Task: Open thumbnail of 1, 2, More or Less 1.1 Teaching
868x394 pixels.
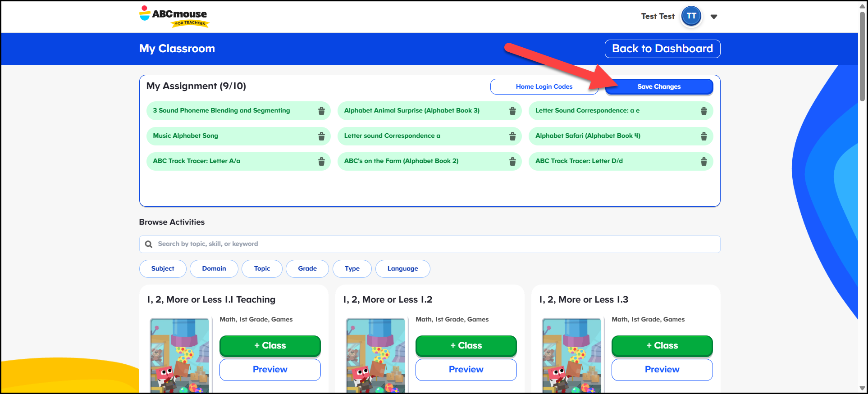Action: click(x=180, y=356)
